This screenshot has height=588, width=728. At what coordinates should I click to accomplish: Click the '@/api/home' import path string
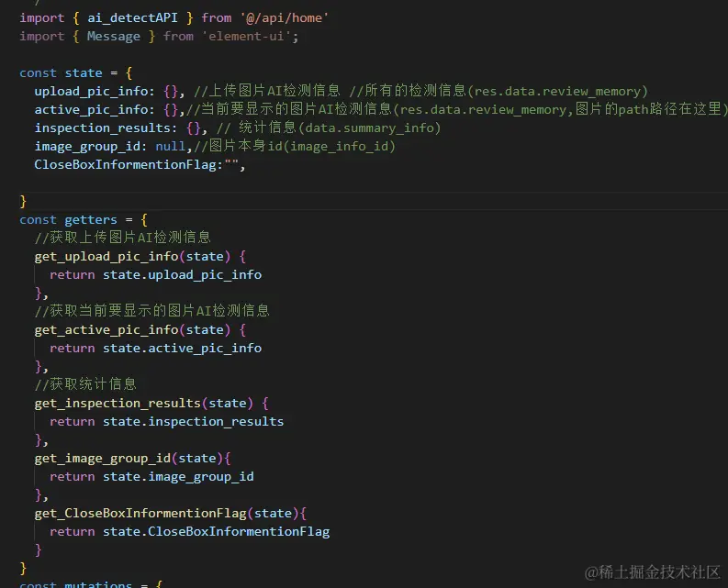point(285,18)
